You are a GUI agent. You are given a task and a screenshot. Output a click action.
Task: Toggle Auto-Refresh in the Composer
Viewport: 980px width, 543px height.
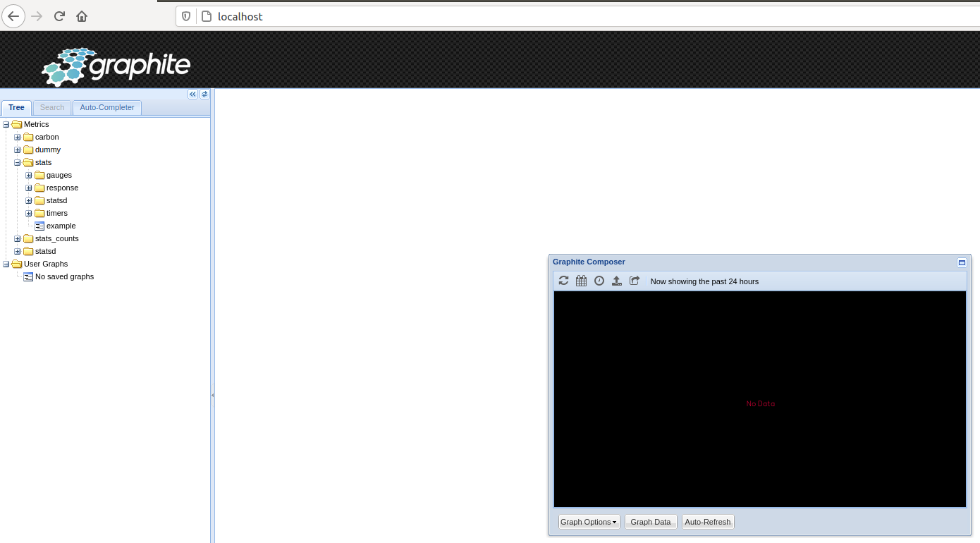pos(708,522)
